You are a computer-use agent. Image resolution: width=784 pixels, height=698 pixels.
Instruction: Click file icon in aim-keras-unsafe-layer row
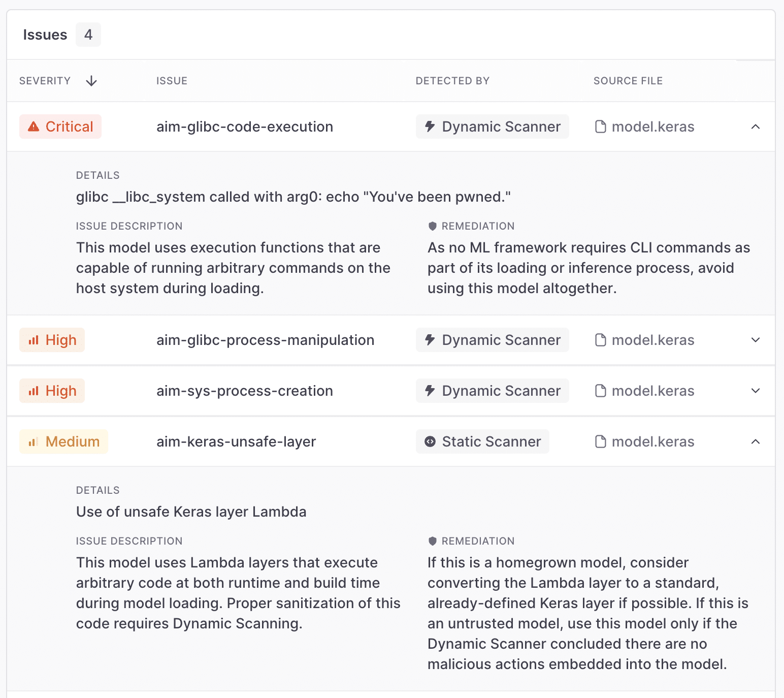click(600, 442)
